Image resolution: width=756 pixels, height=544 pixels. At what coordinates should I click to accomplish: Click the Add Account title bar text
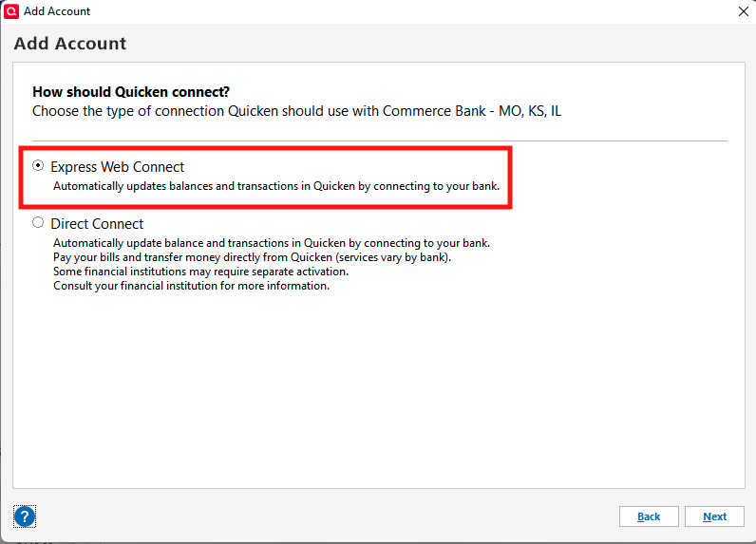[57, 11]
